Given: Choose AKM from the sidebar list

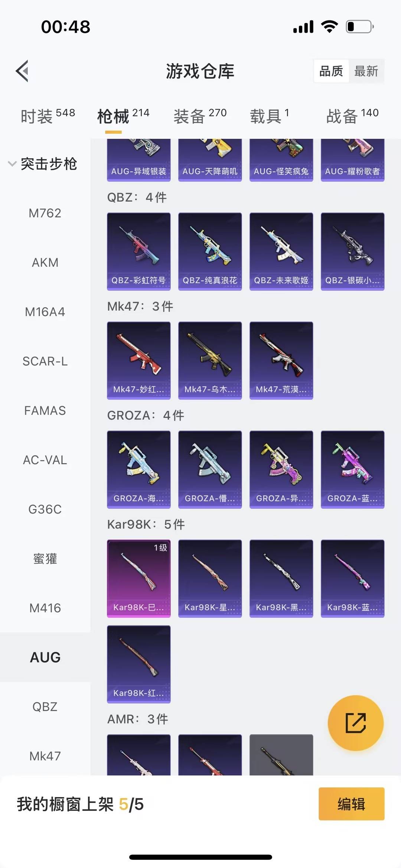Looking at the screenshot, I should coord(45,263).
